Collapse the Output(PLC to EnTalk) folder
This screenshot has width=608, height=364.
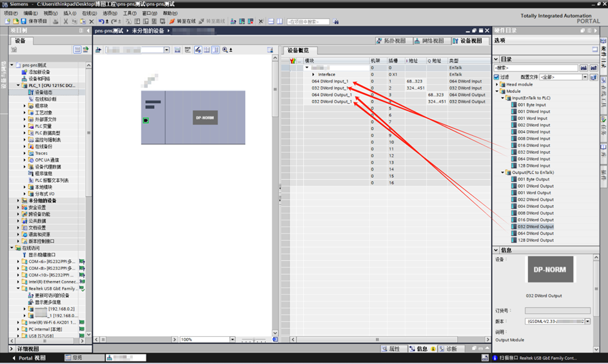point(502,173)
